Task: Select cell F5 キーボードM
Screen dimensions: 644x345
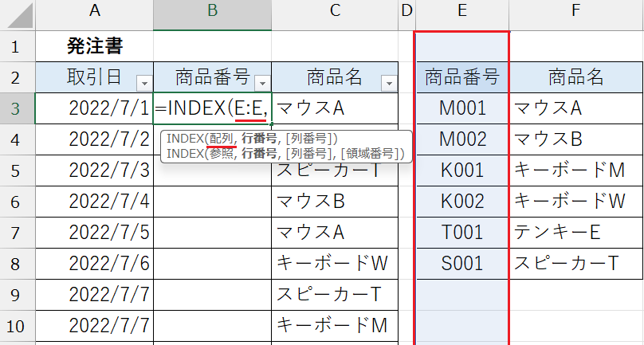Action: tap(575, 169)
